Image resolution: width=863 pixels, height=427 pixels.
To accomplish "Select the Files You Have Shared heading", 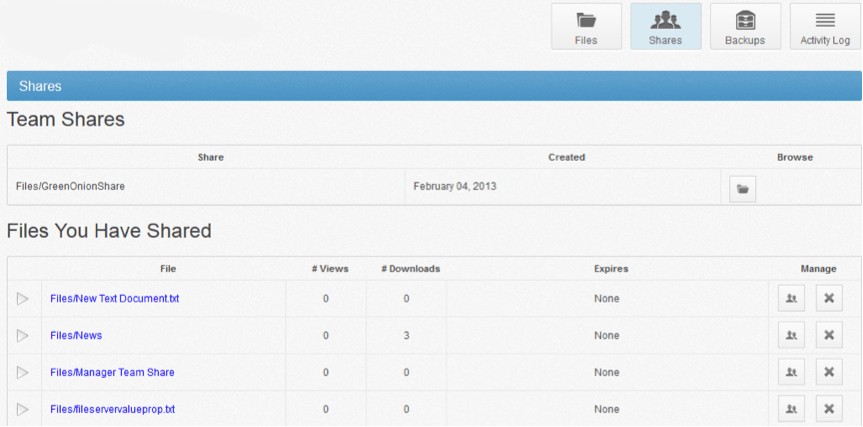I will [x=109, y=231].
